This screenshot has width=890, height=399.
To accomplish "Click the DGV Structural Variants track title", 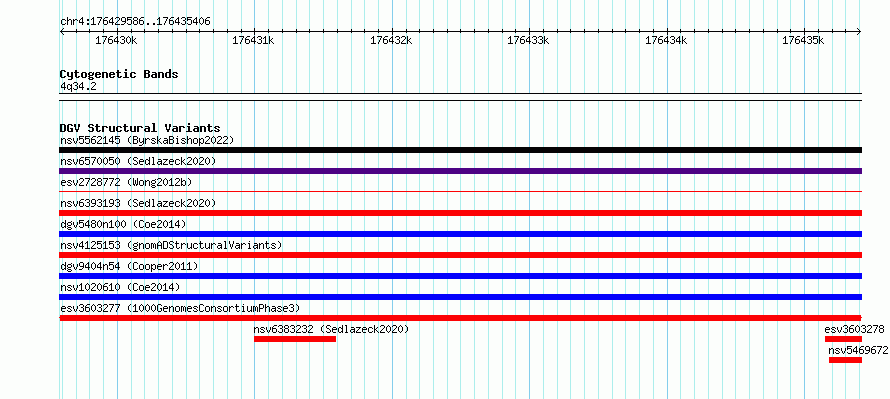I will tap(140, 128).
